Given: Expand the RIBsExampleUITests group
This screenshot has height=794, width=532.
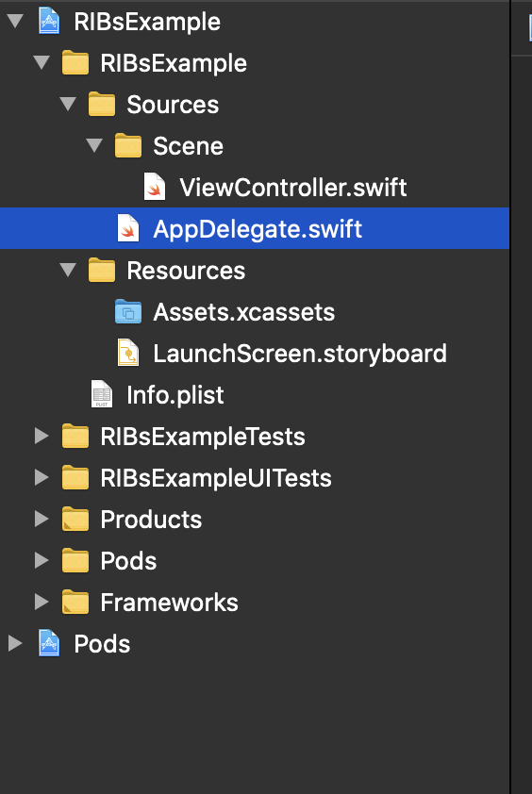Looking at the screenshot, I should click(x=42, y=477).
